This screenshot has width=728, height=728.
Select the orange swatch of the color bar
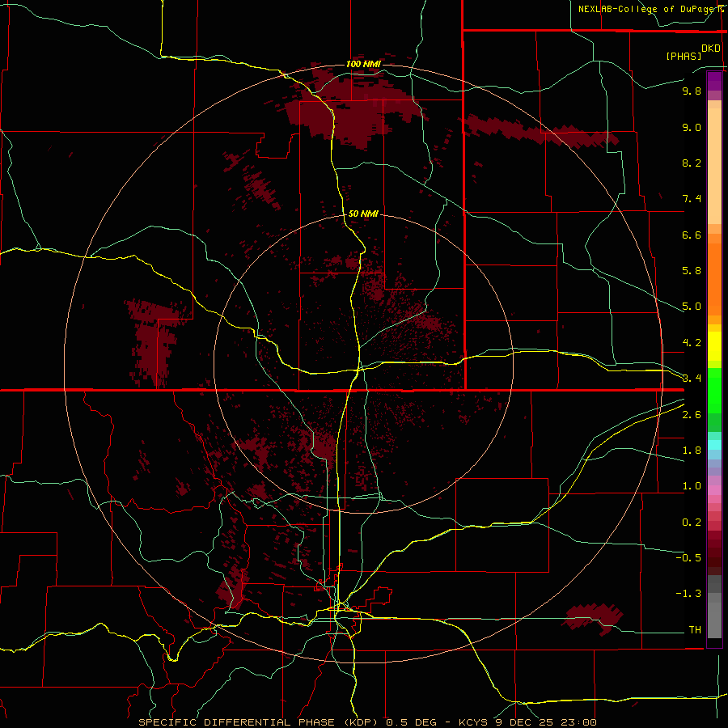(714, 280)
